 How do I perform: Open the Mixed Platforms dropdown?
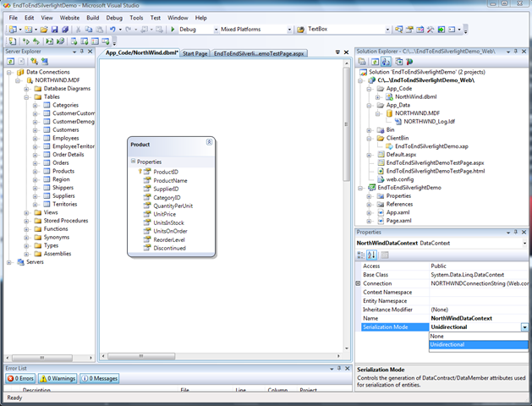click(289, 30)
